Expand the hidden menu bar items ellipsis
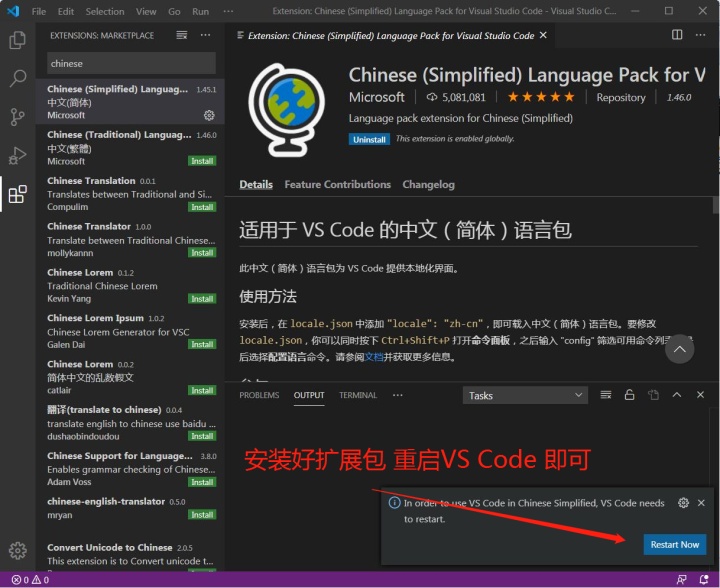Image resolution: width=720 pixels, height=588 pixels. [228, 11]
